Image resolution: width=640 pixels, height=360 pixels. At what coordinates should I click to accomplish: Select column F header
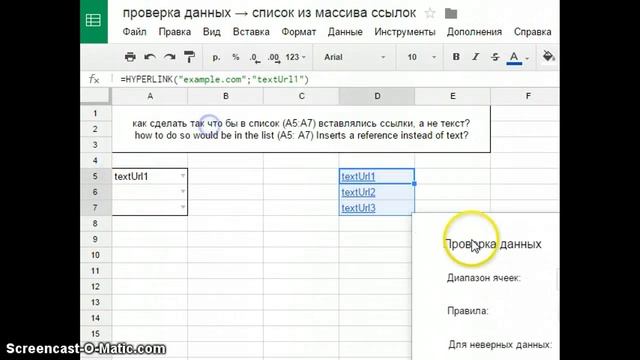coord(525,96)
